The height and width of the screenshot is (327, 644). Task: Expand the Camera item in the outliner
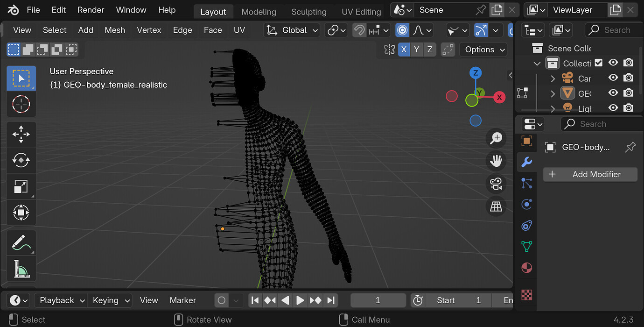[553, 78]
